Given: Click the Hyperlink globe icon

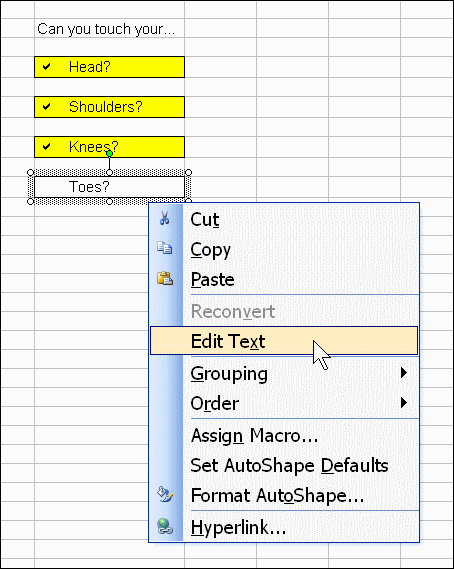Looking at the screenshot, I should point(165,526).
